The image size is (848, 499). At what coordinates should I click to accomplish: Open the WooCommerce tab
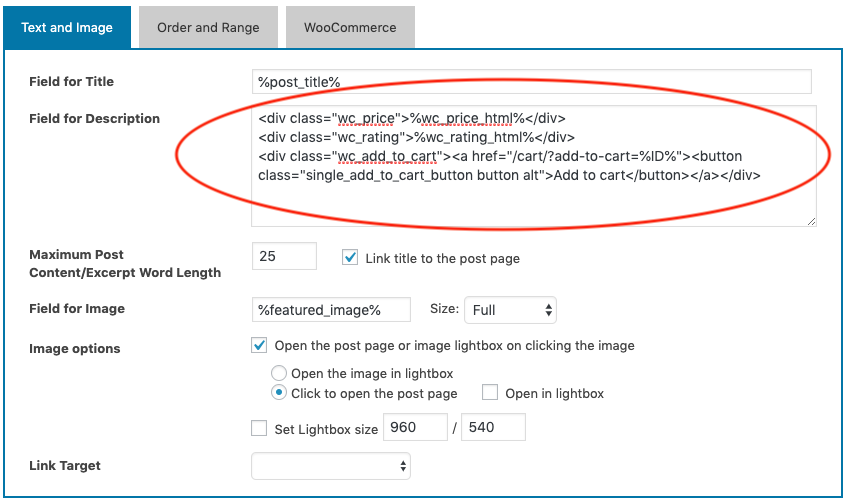tap(350, 27)
